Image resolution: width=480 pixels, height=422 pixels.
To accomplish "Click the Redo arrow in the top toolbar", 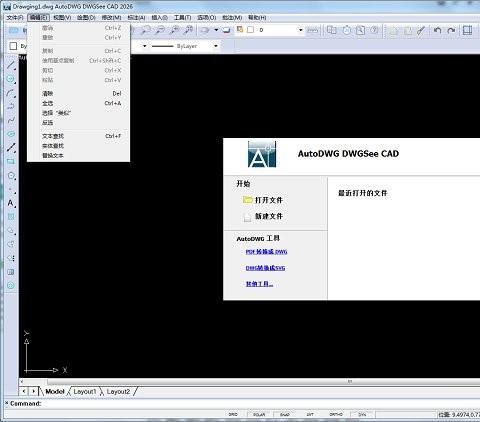I will point(451,30).
